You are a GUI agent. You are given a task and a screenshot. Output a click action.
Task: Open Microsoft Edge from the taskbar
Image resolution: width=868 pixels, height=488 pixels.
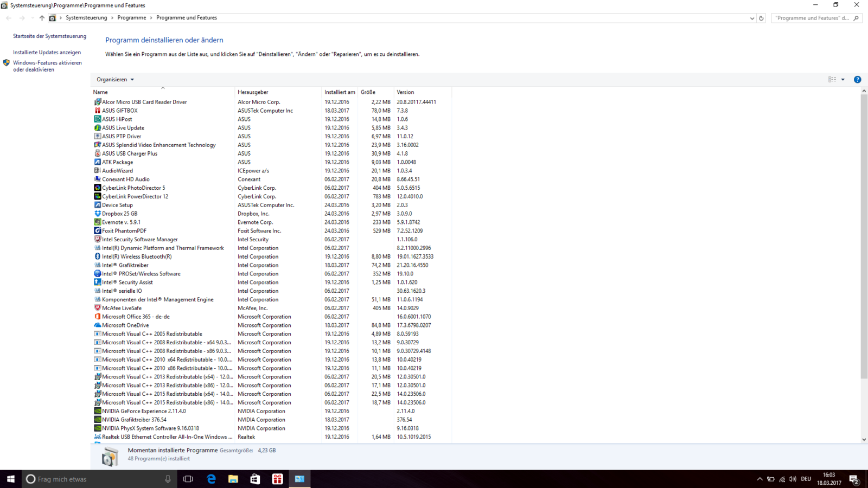point(211,479)
